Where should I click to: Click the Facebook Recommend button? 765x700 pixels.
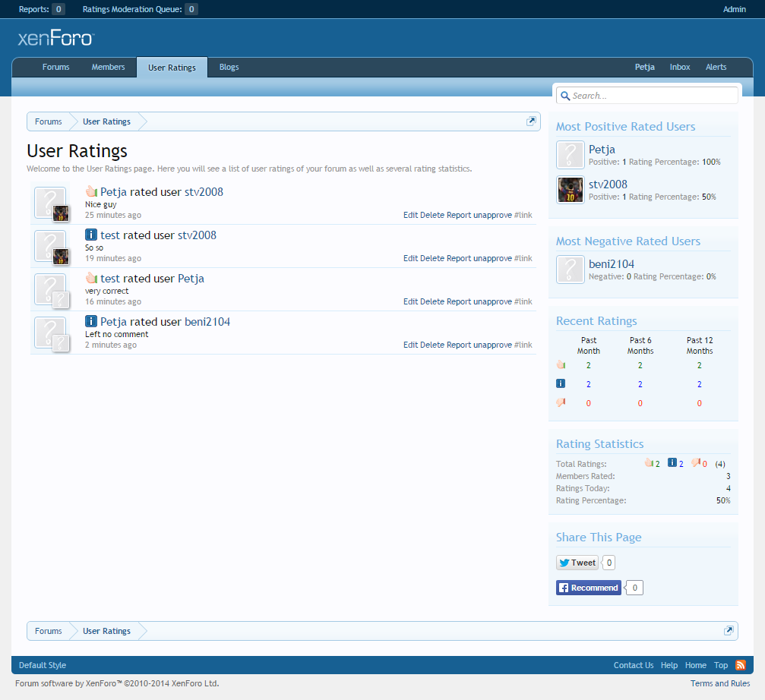pyautogui.click(x=589, y=588)
